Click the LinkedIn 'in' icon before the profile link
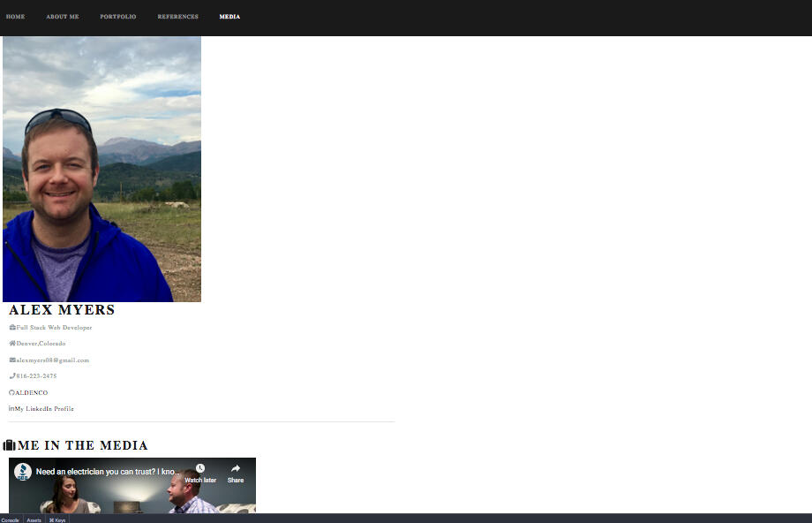 point(11,408)
